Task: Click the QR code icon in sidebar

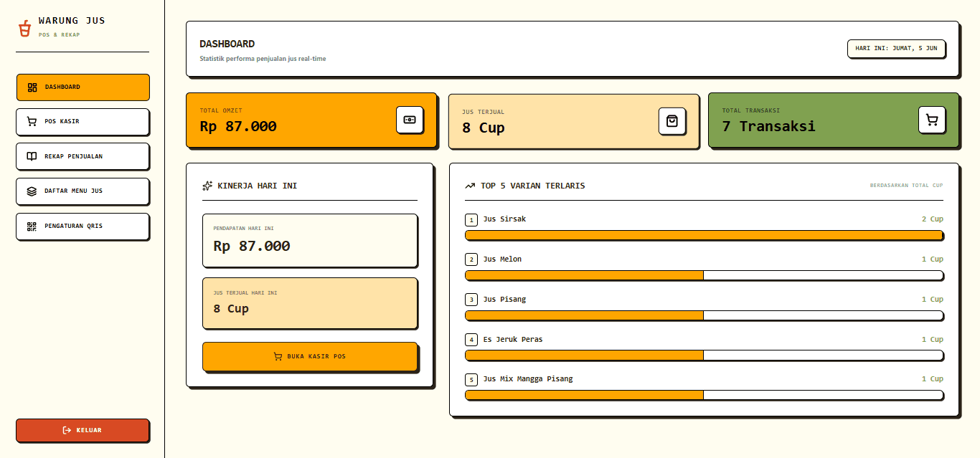Action: point(32,226)
